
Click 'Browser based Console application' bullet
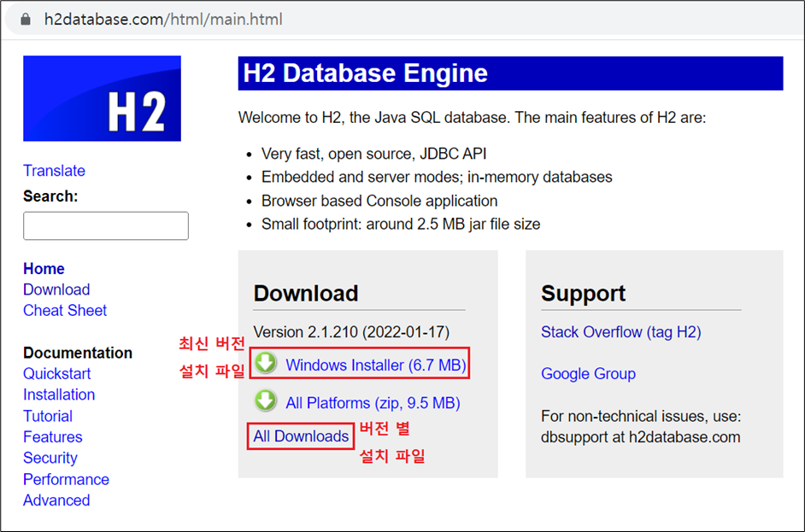379,202
